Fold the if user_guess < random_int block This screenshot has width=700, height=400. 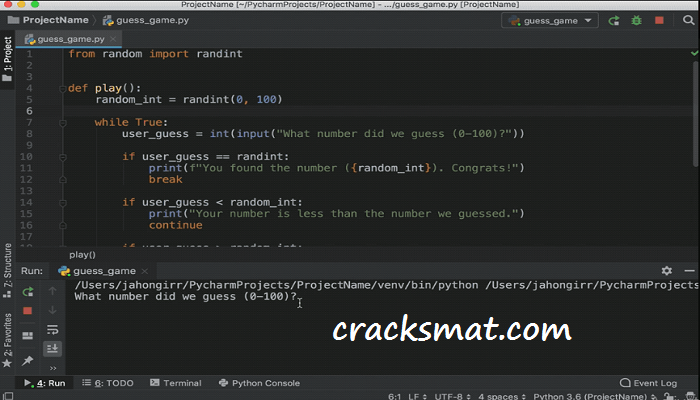pyautogui.click(x=62, y=203)
